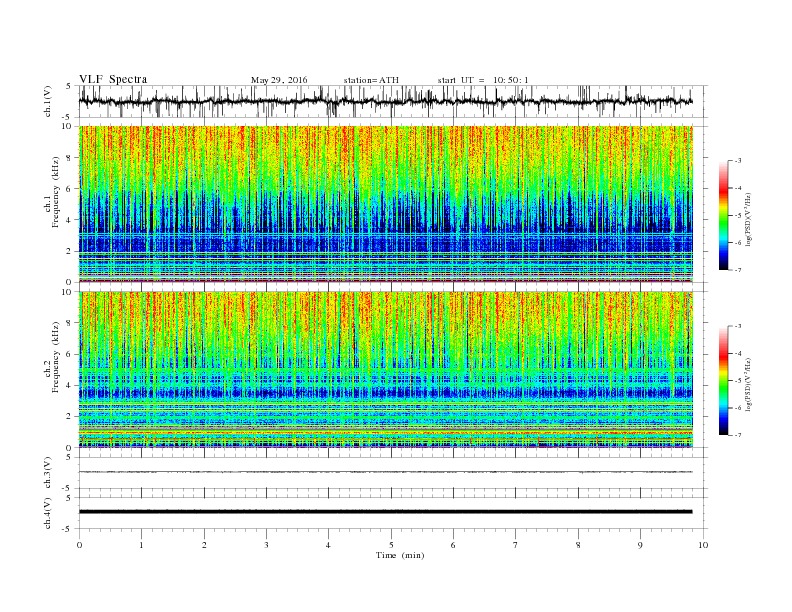
Task: Click the "10" kHz tick of ch.1 spectrogram
Action: [x=69, y=126]
